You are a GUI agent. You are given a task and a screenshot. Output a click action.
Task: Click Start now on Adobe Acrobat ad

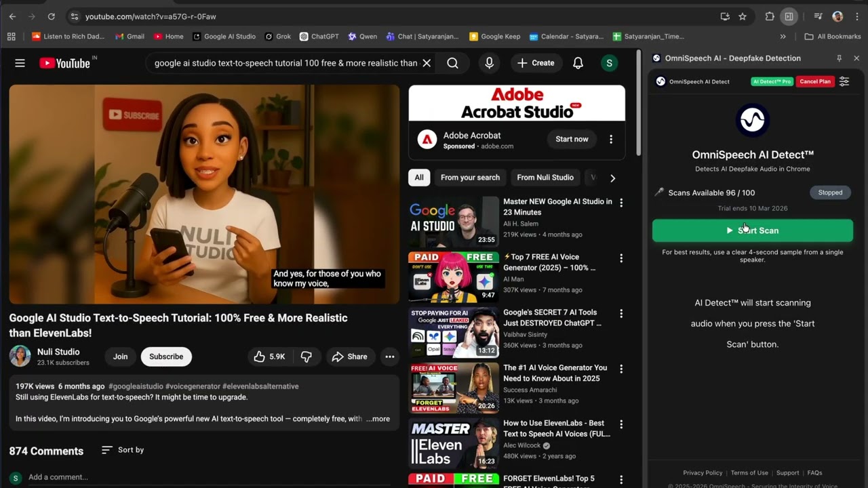572,139
